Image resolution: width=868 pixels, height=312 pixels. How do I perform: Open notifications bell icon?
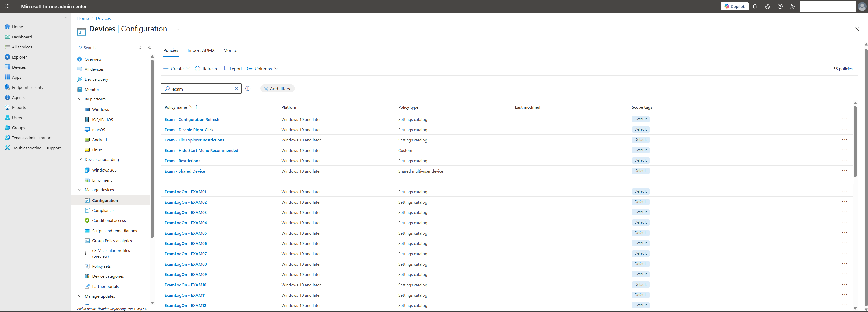pyautogui.click(x=755, y=6)
